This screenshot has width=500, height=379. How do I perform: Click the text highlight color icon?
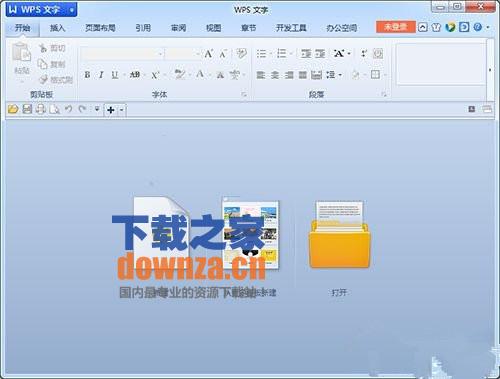[x=180, y=75]
